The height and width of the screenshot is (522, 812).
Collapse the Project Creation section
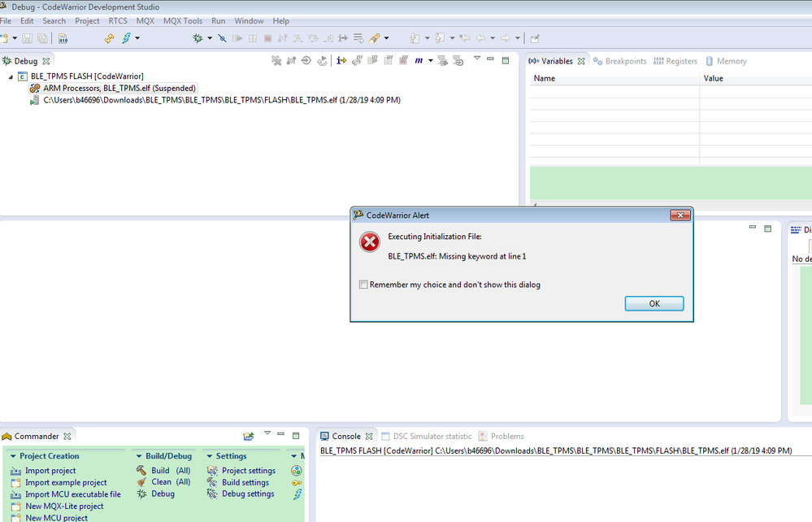click(x=14, y=456)
